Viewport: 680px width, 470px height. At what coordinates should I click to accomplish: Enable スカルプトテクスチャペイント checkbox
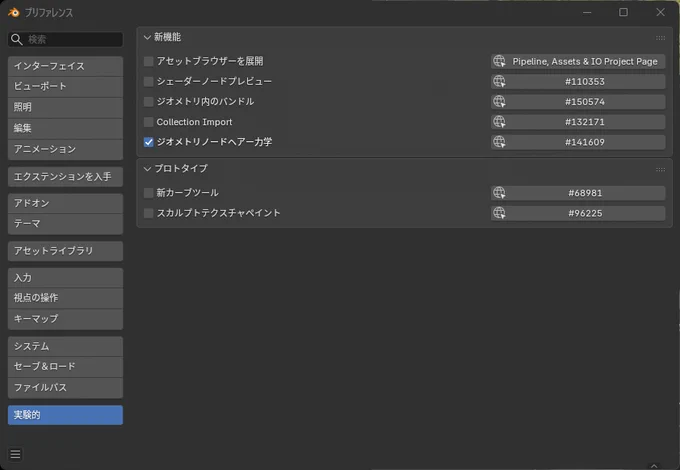[148, 213]
